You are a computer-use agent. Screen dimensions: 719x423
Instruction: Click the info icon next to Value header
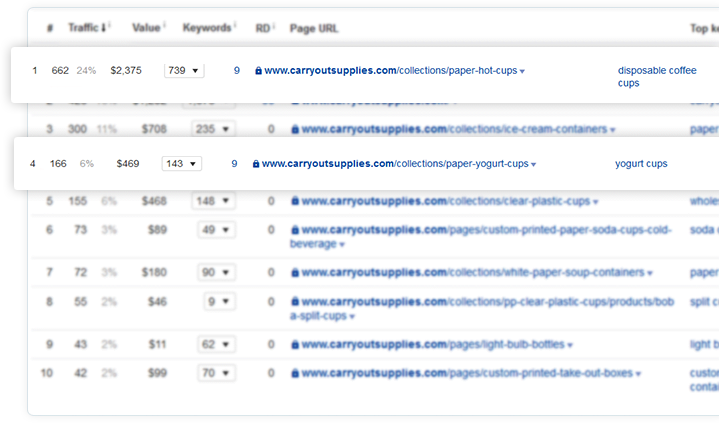click(x=164, y=24)
